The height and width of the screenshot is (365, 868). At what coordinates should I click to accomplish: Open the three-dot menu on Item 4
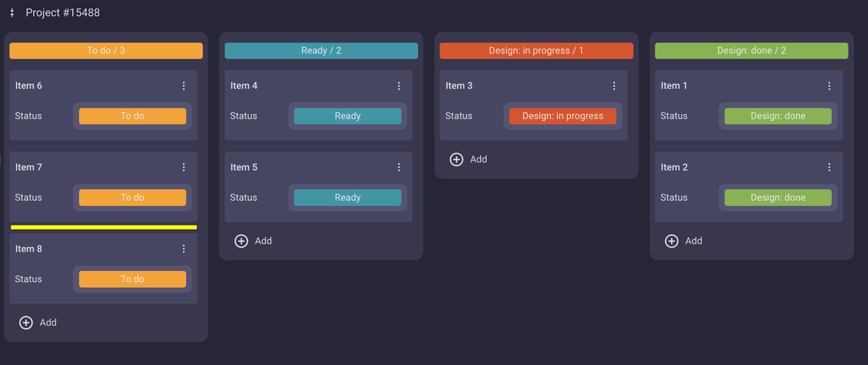click(x=399, y=86)
